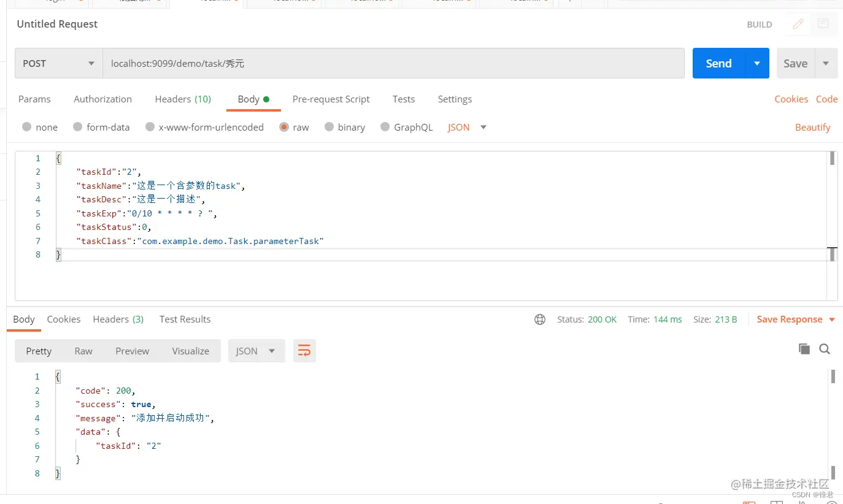The height and width of the screenshot is (504, 843).
Task: Click the taskDesc line in editor
Action: click(x=141, y=199)
